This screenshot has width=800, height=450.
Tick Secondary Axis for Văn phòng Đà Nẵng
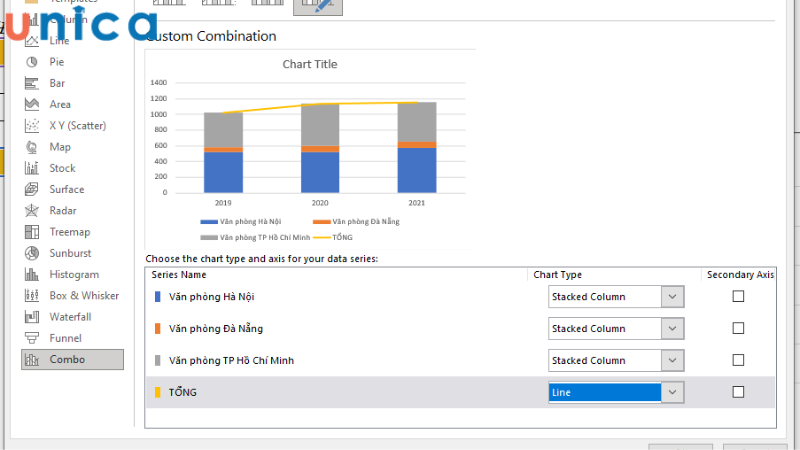pyautogui.click(x=738, y=328)
